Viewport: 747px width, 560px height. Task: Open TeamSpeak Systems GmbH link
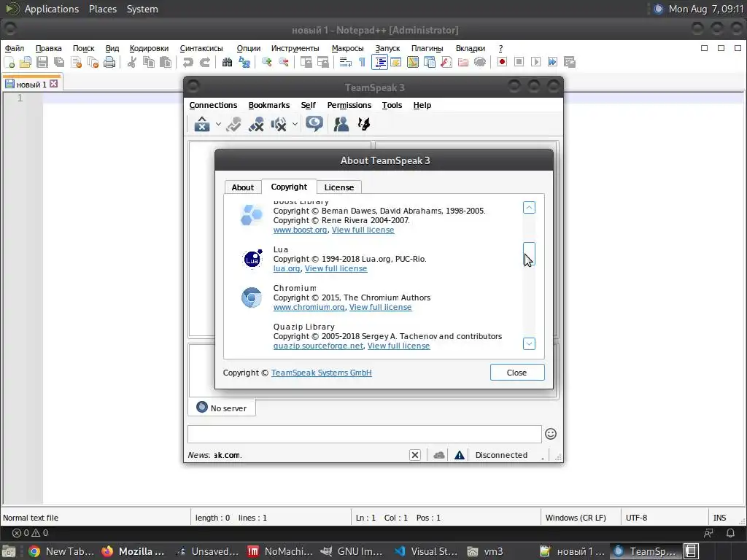tap(322, 373)
